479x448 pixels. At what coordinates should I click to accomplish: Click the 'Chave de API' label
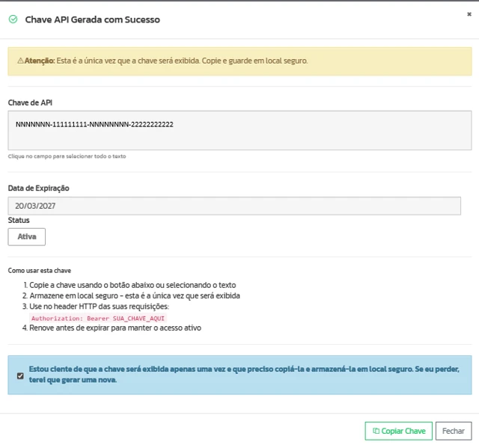click(30, 103)
